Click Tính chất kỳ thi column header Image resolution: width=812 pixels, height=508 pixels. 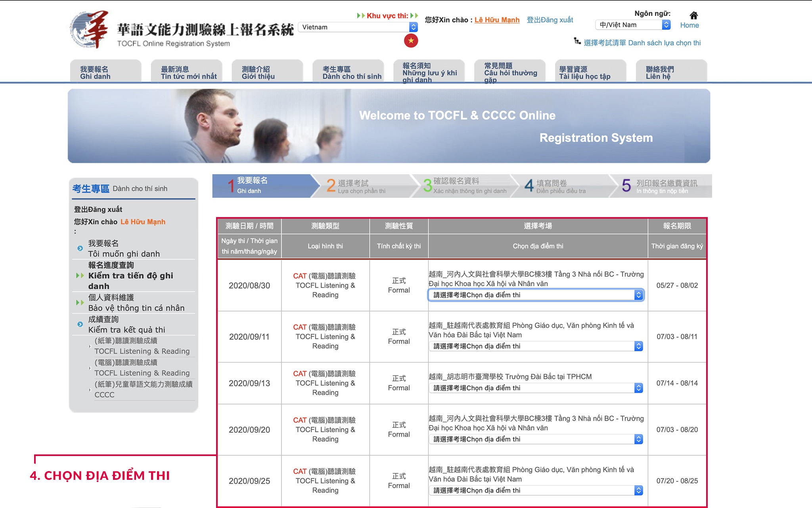[399, 246]
